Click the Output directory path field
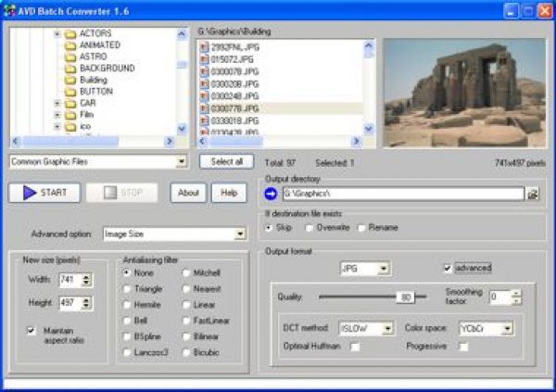 (403, 194)
